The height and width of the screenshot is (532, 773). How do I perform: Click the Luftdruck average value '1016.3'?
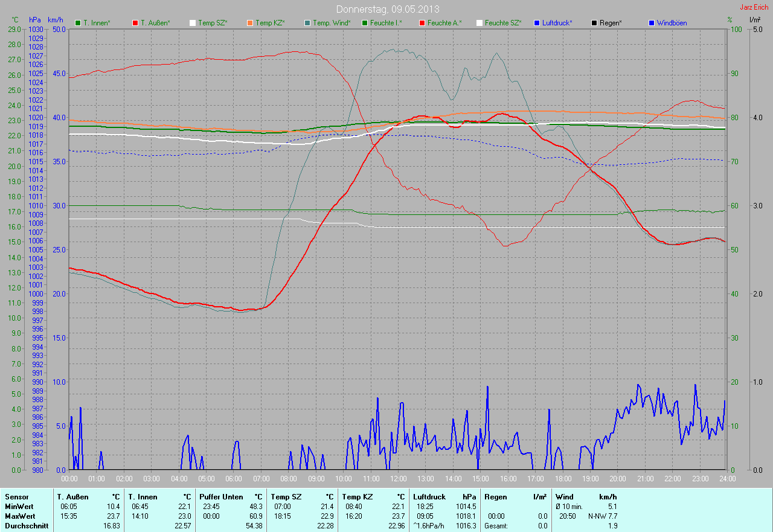click(x=466, y=526)
